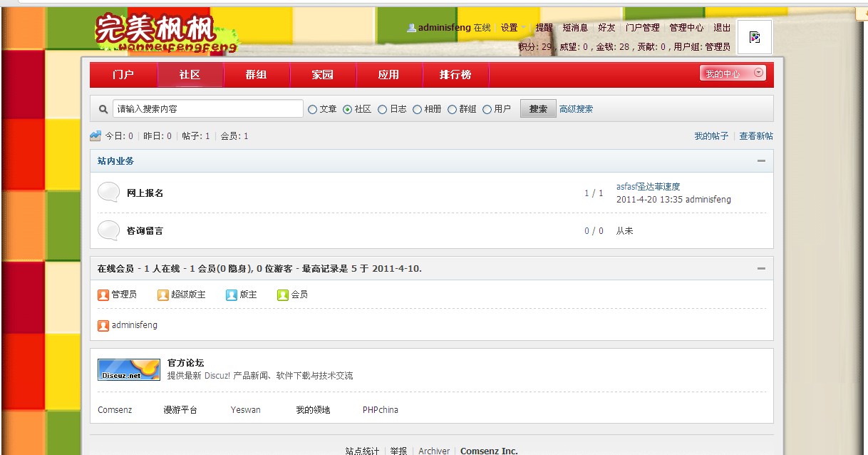The image size is (868, 455).
Task: Open the Comsenz Inc. footer link
Action: [489, 451]
